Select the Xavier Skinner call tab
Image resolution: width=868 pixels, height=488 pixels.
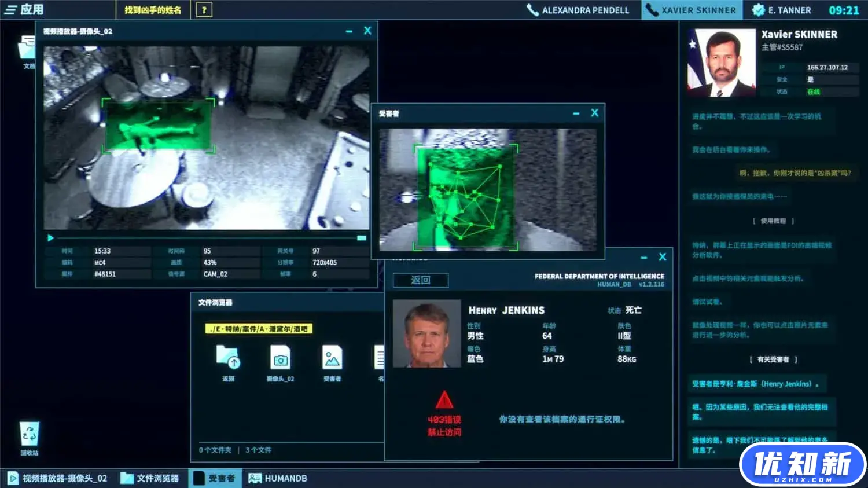pos(692,10)
